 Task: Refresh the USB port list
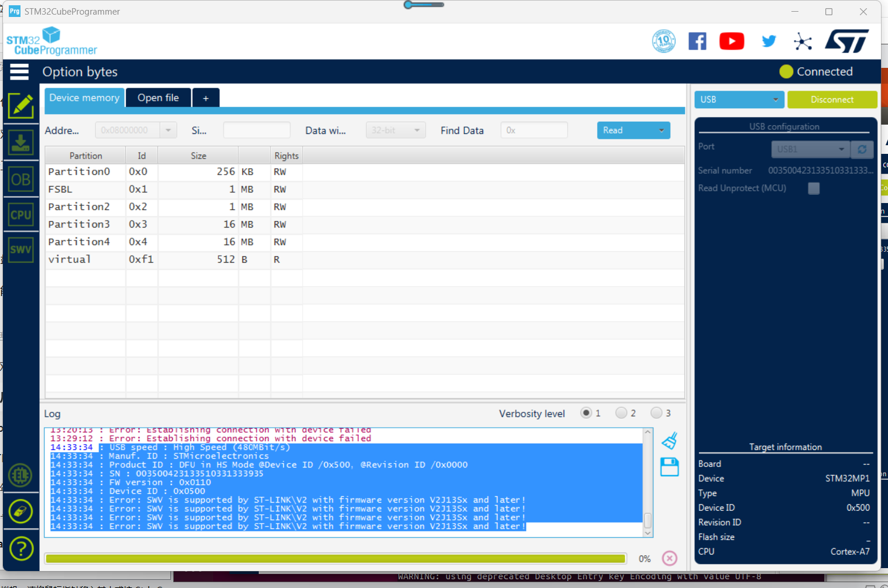pos(862,149)
